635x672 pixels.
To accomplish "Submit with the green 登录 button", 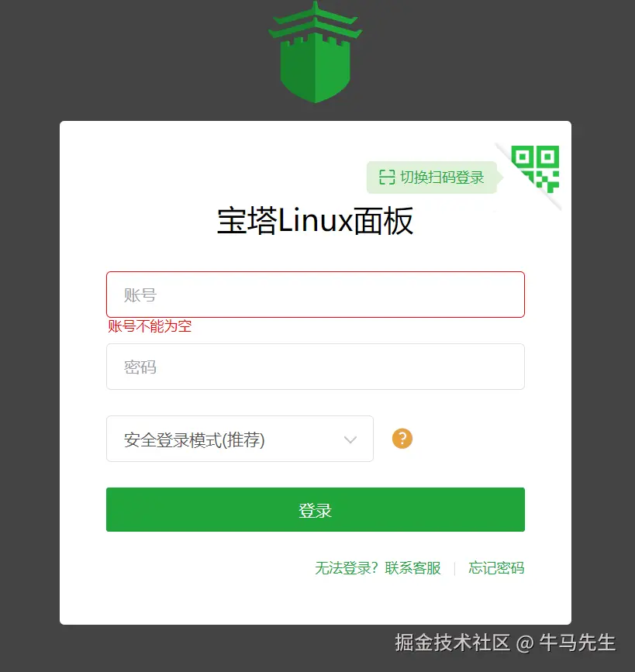I will (x=316, y=509).
